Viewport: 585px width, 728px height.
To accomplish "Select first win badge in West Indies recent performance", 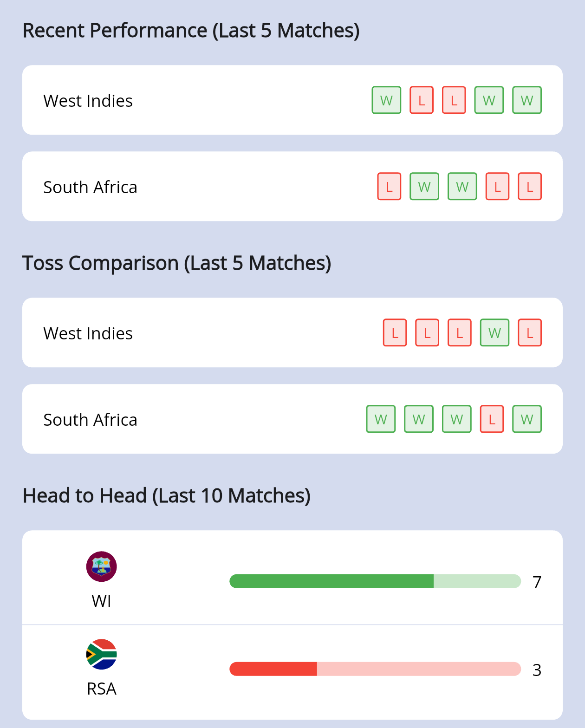I will (x=386, y=100).
